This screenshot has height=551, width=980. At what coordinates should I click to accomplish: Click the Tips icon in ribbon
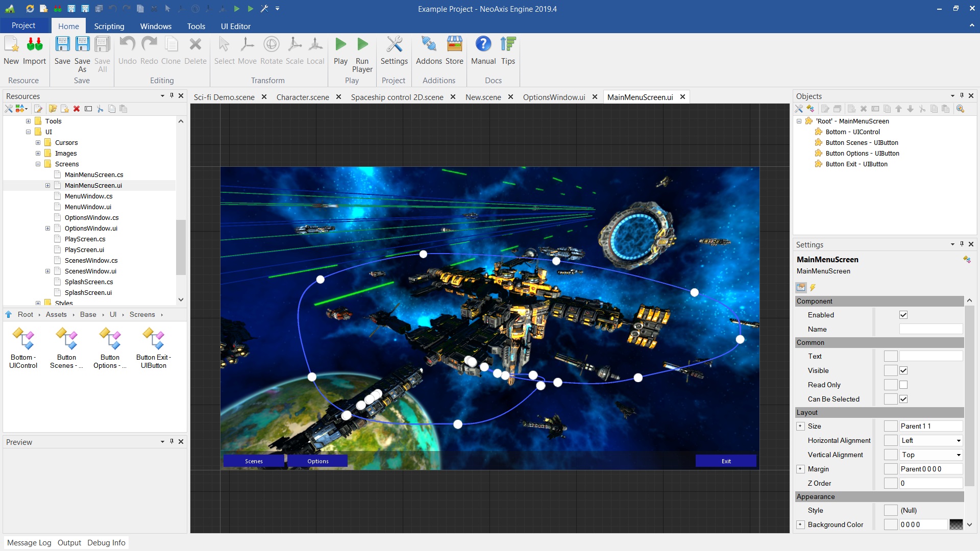508,45
